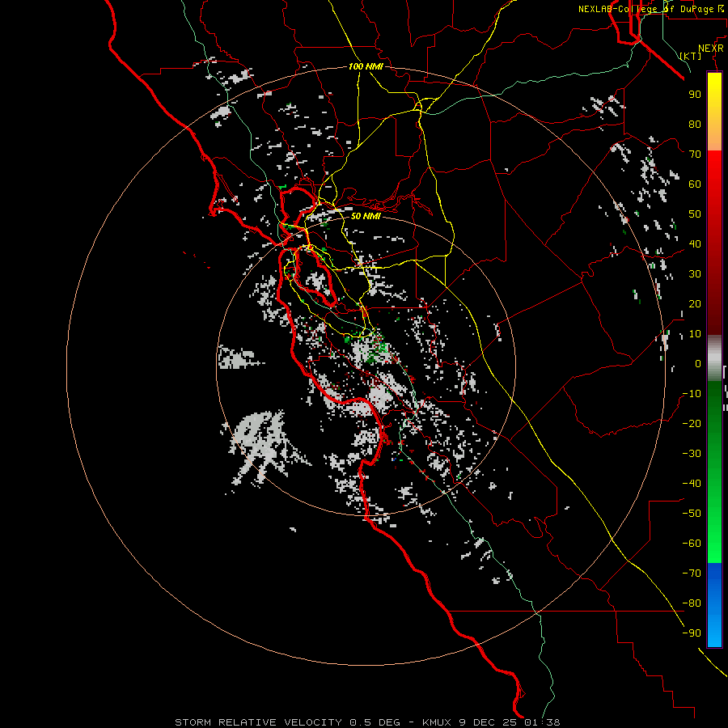Select the -90 value on velocity scale
Viewport: 728px width, 728px height.
(x=692, y=633)
